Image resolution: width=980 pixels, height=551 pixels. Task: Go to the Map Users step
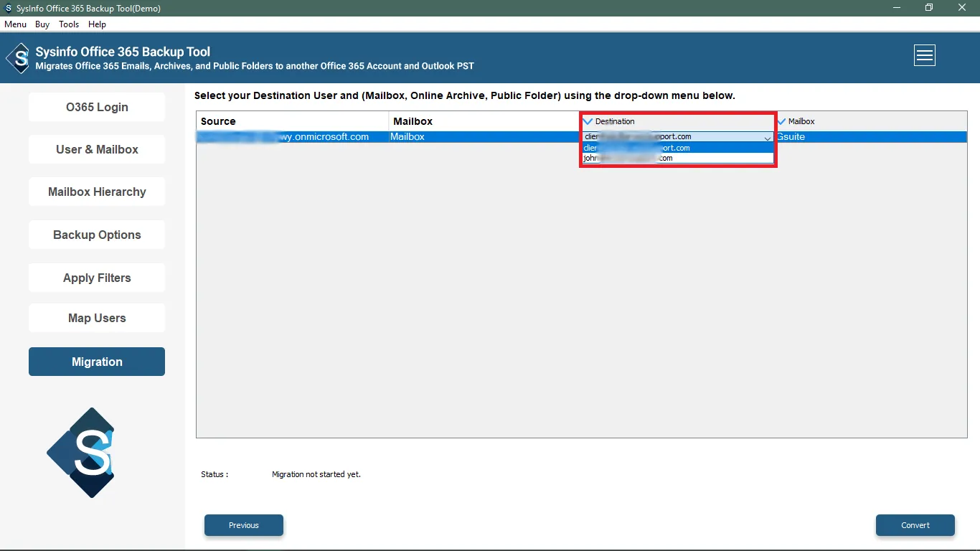(x=97, y=318)
